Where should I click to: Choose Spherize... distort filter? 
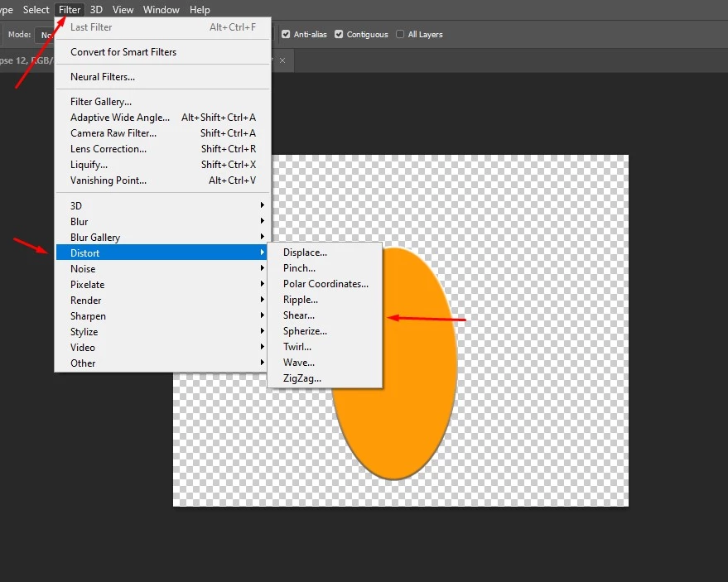[325, 331]
